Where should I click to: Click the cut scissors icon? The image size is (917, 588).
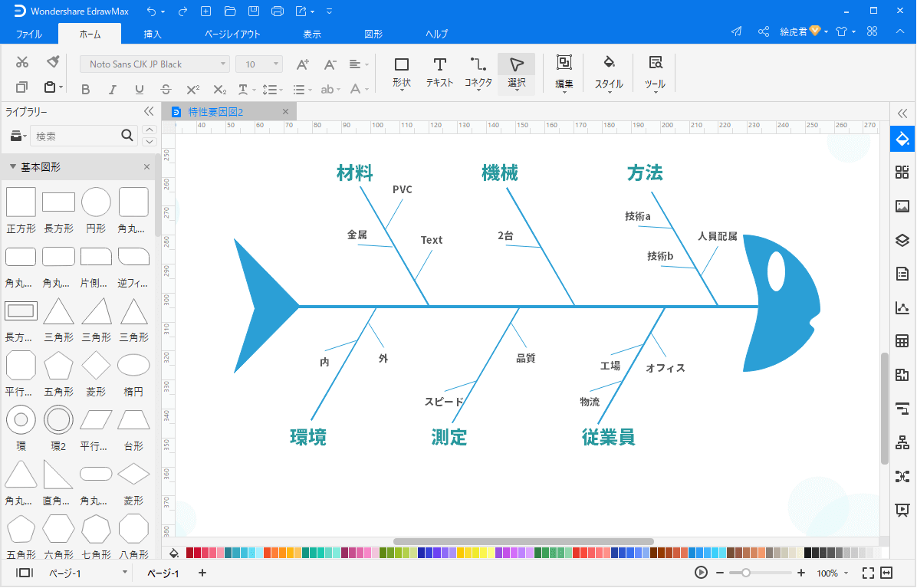tap(22, 62)
